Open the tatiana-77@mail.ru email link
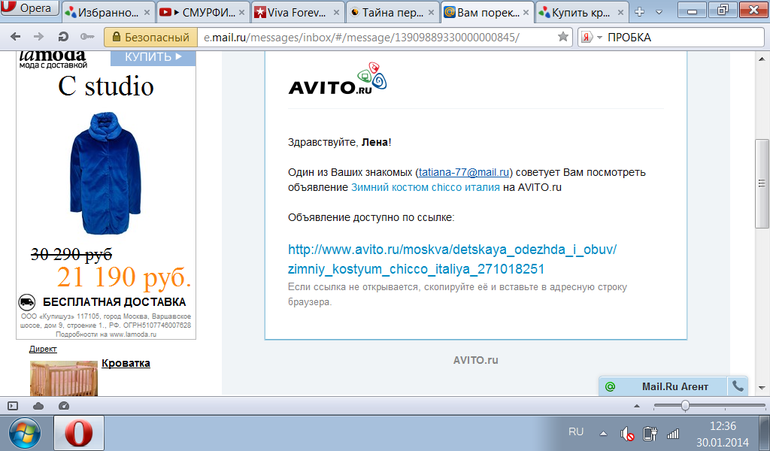The height and width of the screenshot is (451, 770). pyautogui.click(x=464, y=172)
